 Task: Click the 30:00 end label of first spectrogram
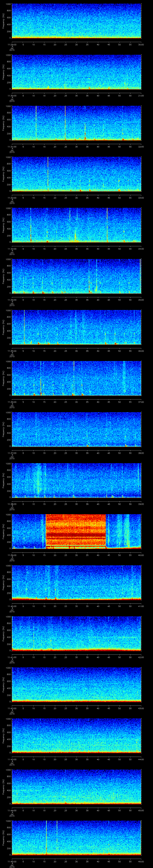[141, 44]
